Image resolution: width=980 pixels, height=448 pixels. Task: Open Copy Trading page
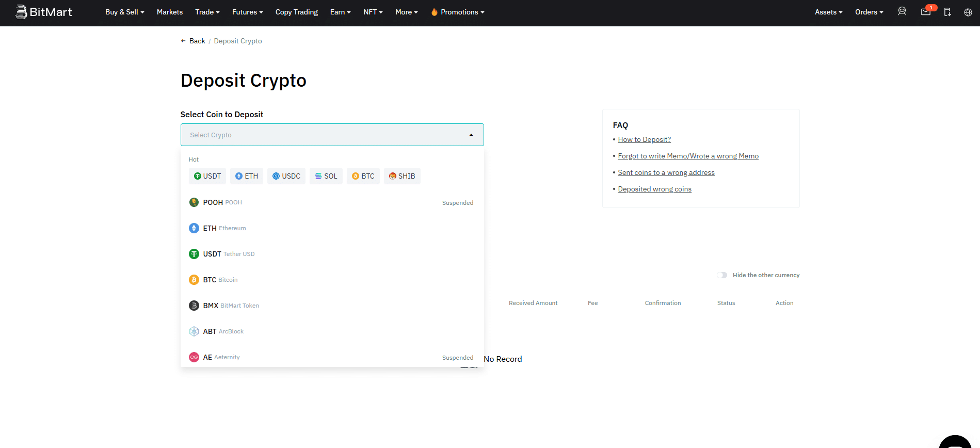click(x=297, y=12)
